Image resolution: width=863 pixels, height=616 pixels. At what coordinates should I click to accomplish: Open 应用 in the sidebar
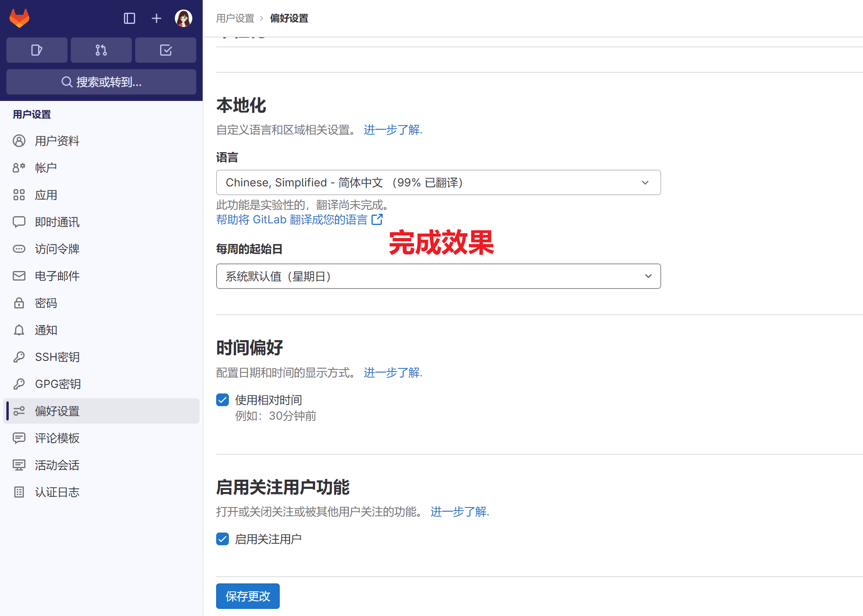pos(101,195)
